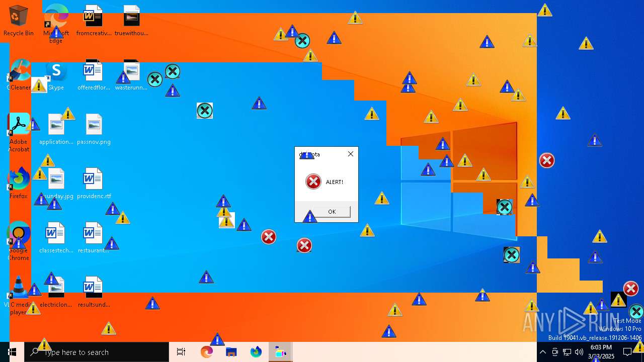Open Firefox from the taskbar
644x362 pixels.
point(256,352)
